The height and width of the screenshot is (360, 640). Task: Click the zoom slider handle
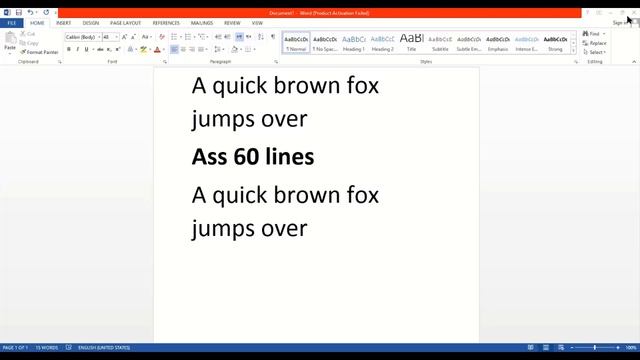coord(595,347)
